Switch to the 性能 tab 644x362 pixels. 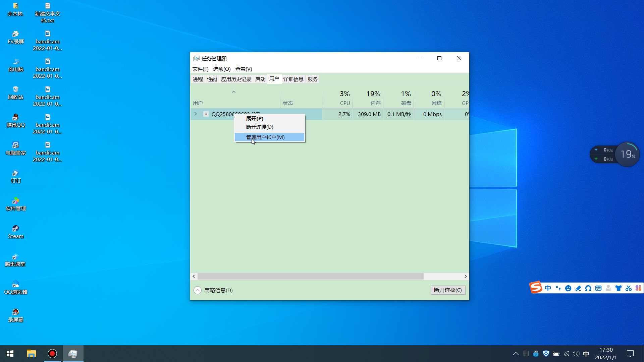coord(212,79)
